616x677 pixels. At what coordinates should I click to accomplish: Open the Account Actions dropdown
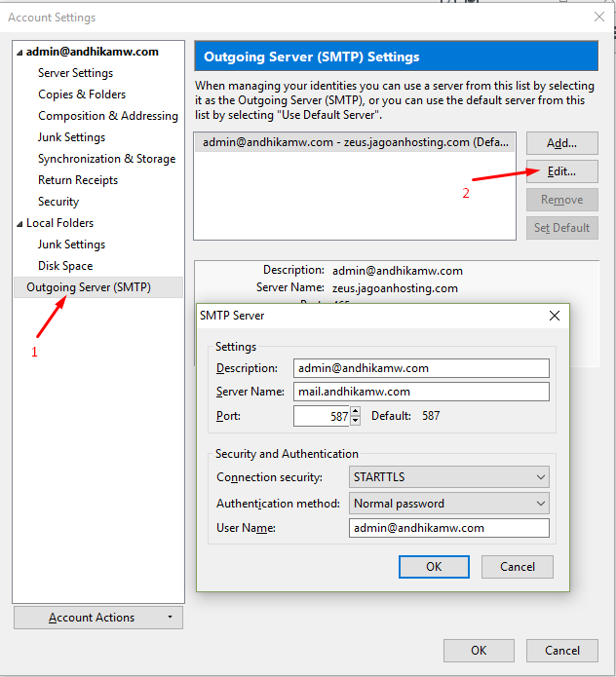98,618
